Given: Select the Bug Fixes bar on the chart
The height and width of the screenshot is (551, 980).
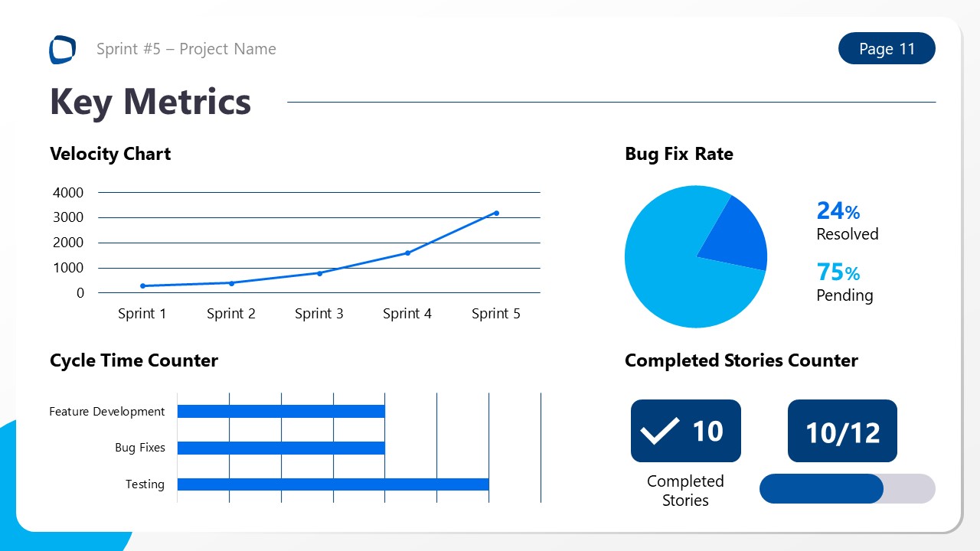Looking at the screenshot, I should pos(280,448).
